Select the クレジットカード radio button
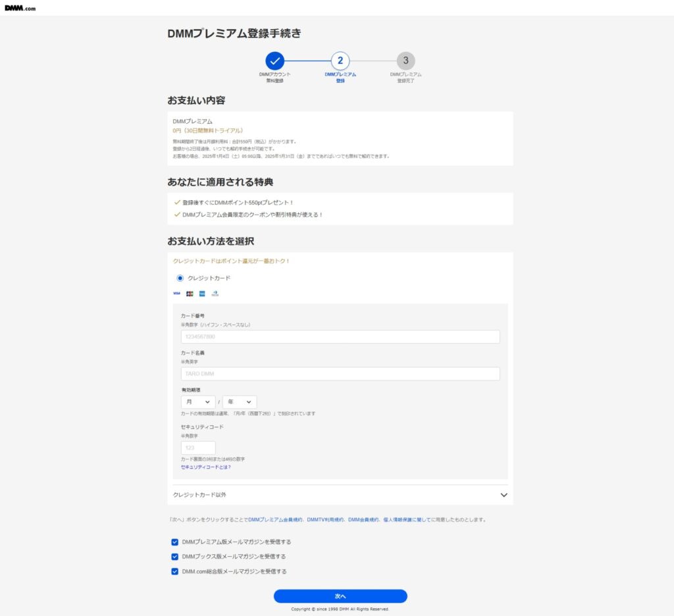 pyautogui.click(x=180, y=278)
